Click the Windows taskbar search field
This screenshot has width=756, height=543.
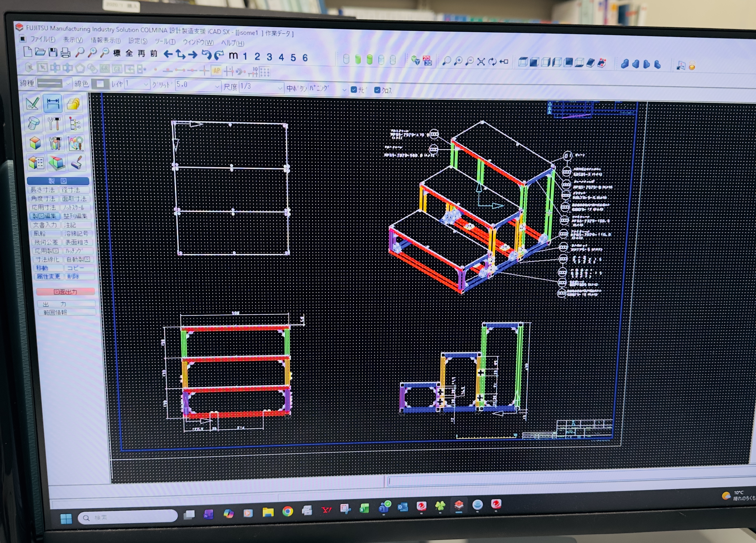(x=128, y=517)
